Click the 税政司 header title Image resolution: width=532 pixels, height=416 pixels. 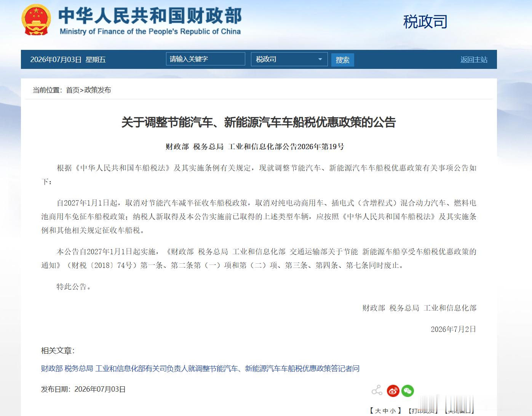click(425, 22)
